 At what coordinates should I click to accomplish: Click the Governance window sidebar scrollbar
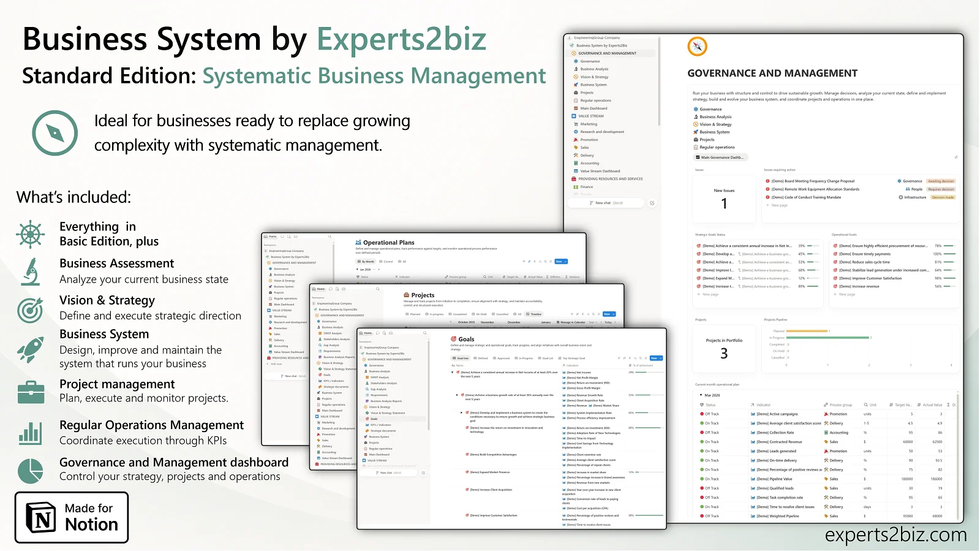click(x=659, y=81)
